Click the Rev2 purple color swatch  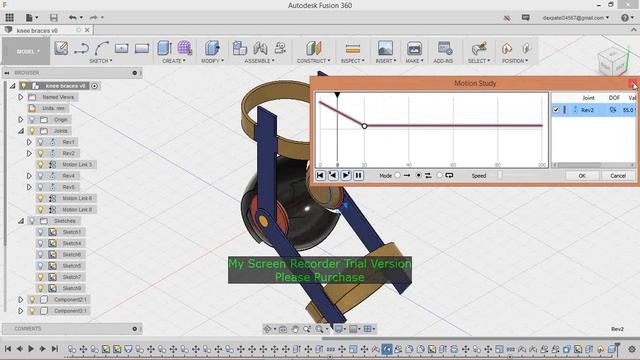click(x=565, y=110)
